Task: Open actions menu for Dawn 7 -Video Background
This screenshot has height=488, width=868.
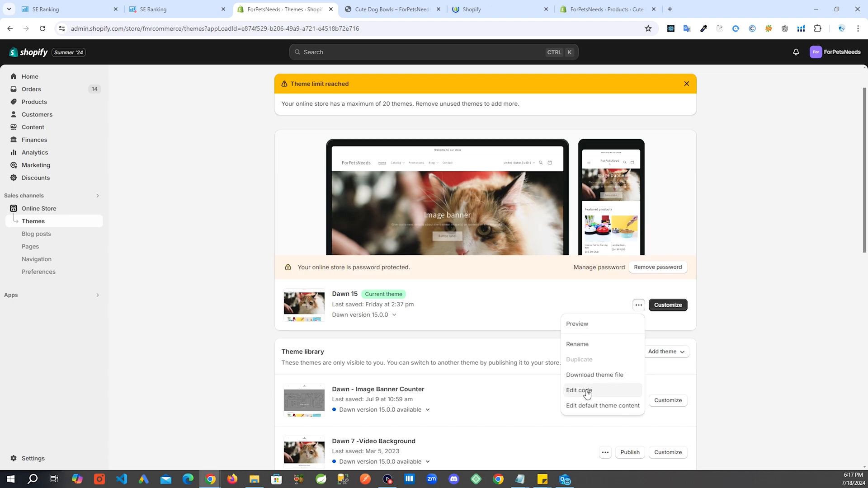Action: click(605, 452)
